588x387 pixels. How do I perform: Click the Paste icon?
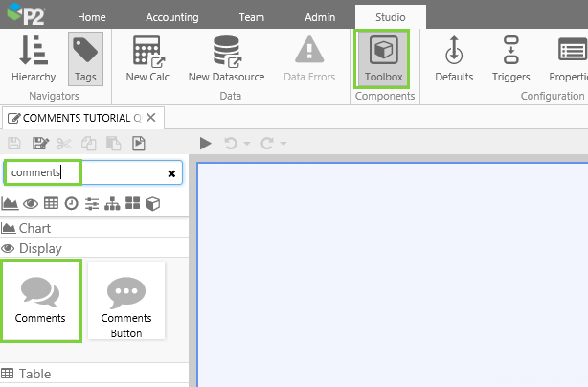(114, 144)
